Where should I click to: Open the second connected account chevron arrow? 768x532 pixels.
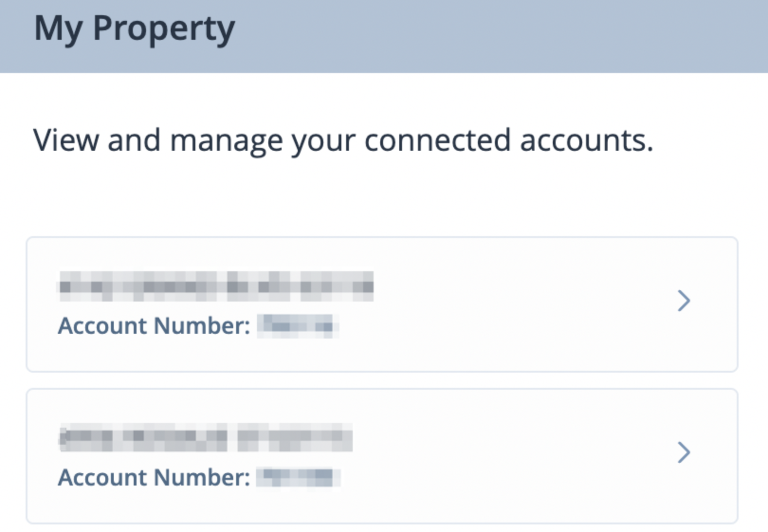tap(684, 452)
